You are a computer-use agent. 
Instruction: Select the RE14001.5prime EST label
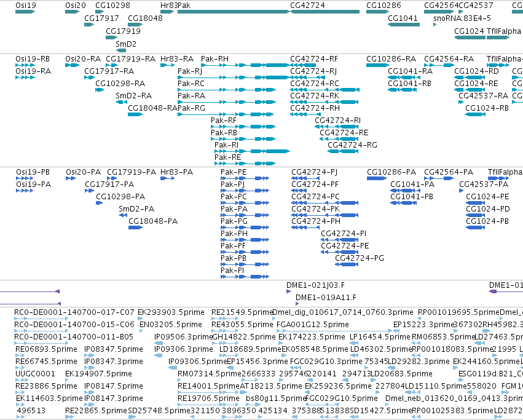coord(208,386)
